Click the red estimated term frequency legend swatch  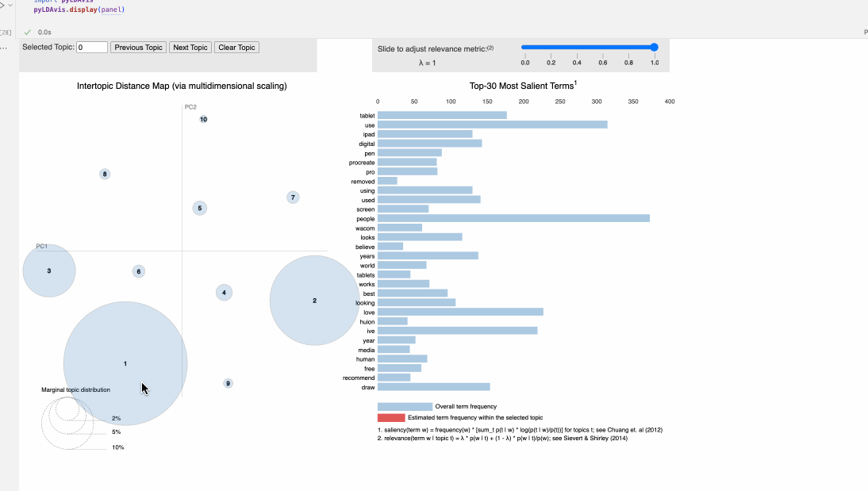pyautogui.click(x=391, y=418)
